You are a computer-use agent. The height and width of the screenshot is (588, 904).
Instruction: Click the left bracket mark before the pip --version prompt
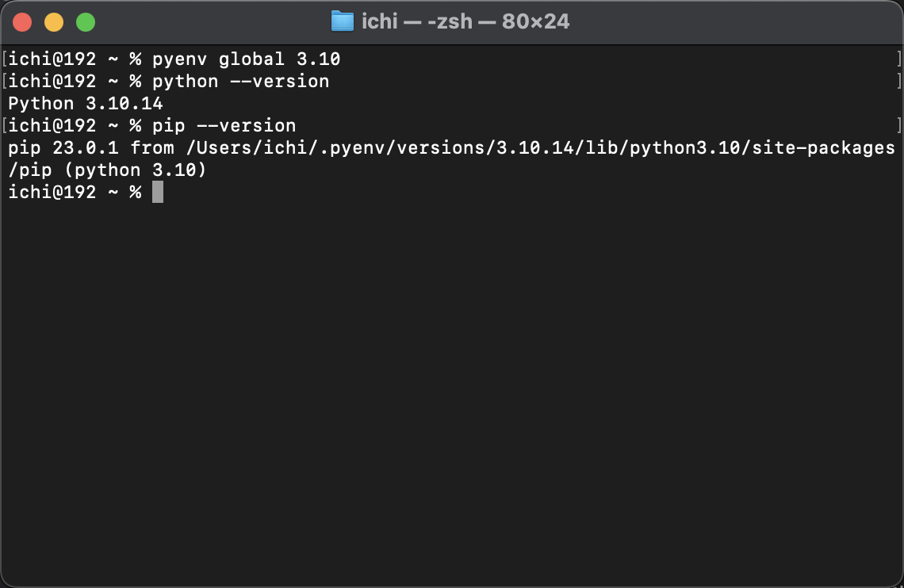(x=5, y=125)
